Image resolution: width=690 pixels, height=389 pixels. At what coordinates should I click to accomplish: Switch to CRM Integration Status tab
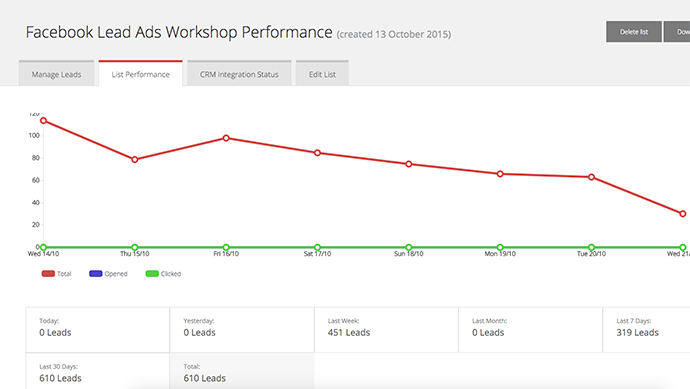point(239,73)
